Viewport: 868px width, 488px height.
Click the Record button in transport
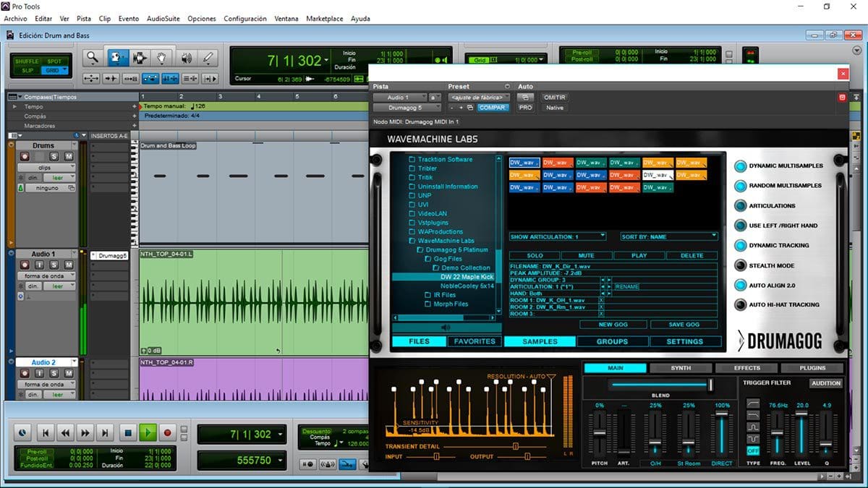[x=168, y=433]
